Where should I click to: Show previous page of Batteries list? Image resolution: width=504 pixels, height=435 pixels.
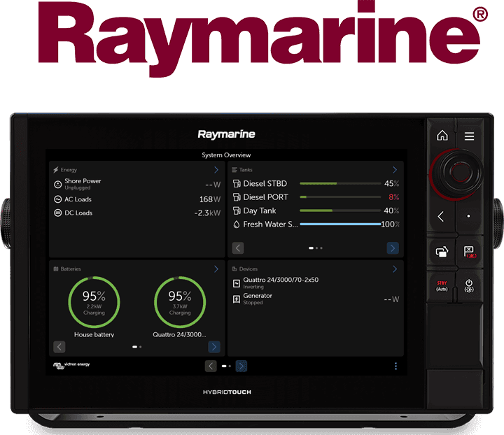[59, 347]
